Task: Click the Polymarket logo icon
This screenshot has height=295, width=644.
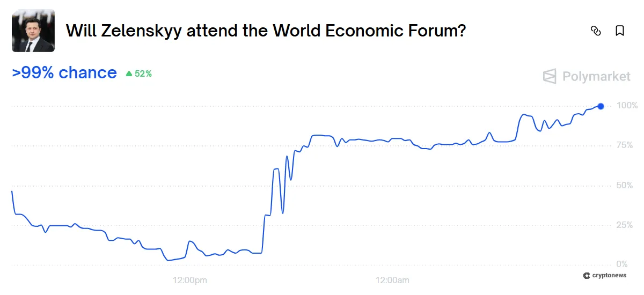Action: pyautogui.click(x=550, y=77)
